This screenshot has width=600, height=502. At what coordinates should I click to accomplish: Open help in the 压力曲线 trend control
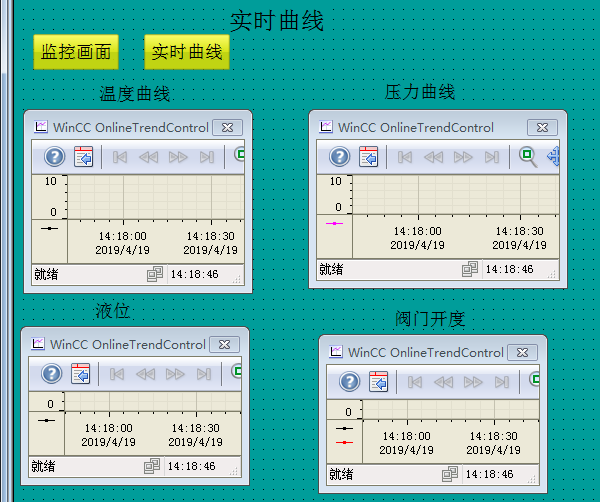click(340, 156)
